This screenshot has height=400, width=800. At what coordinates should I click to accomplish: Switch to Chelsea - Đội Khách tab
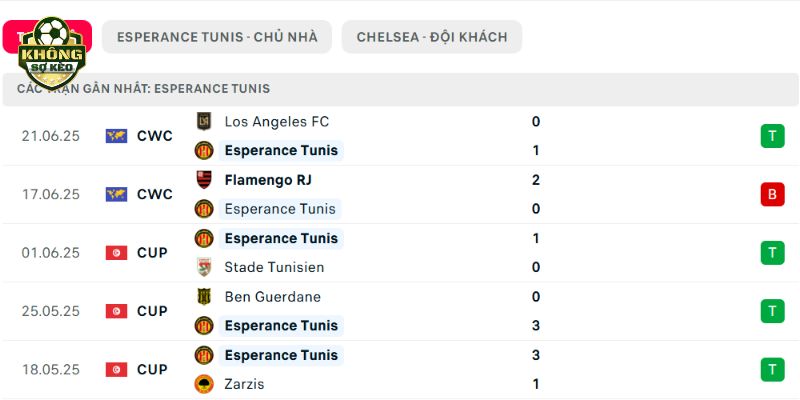coord(432,37)
